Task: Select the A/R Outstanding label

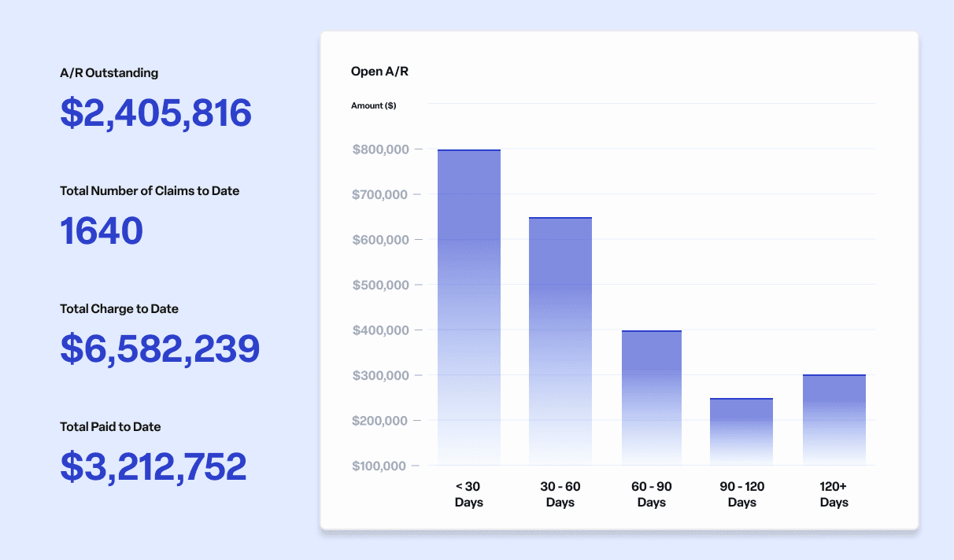Action: [x=109, y=73]
